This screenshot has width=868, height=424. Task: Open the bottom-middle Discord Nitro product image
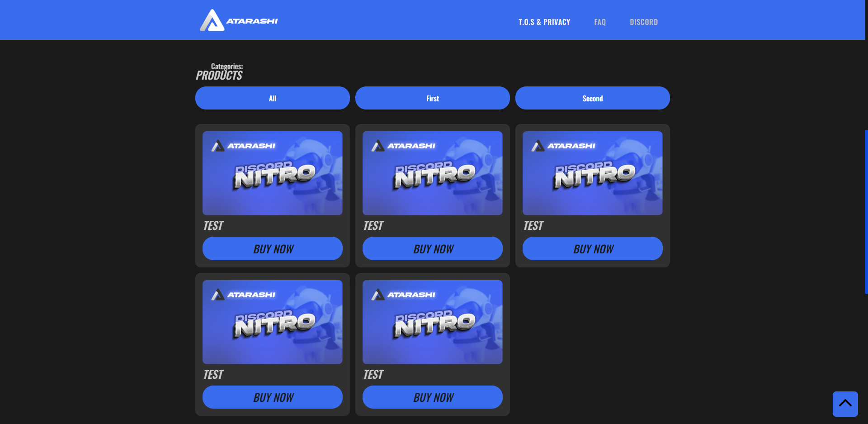(x=433, y=322)
